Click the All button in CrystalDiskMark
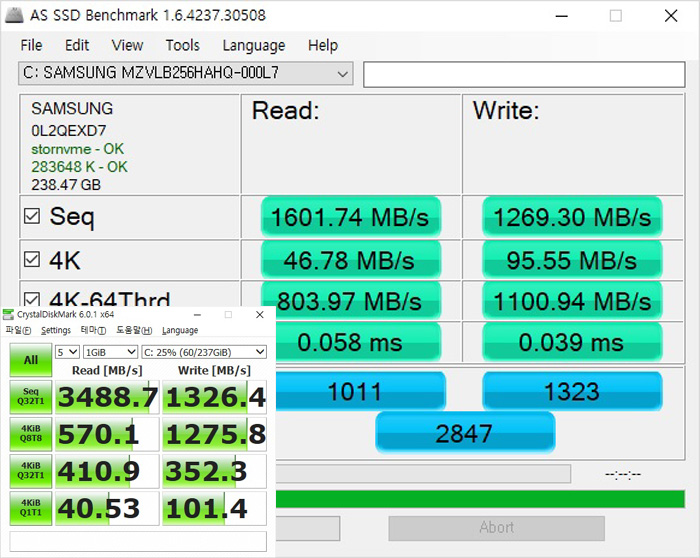Image resolution: width=700 pixels, height=558 pixels. pos(31,360)
